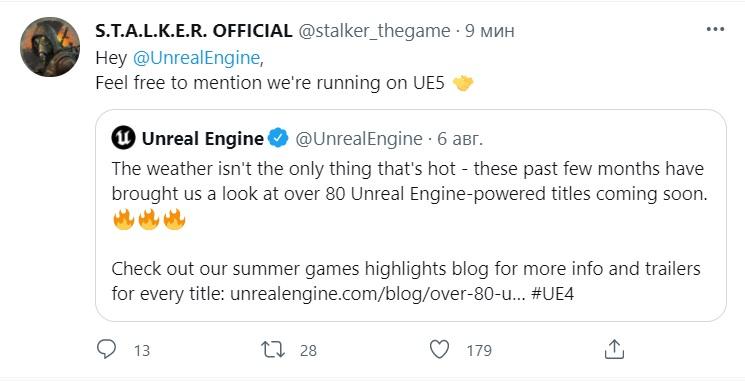This screenshot has height=381, width=745.
Task: Click the @stalker_thegame handle
Action: 374,31
